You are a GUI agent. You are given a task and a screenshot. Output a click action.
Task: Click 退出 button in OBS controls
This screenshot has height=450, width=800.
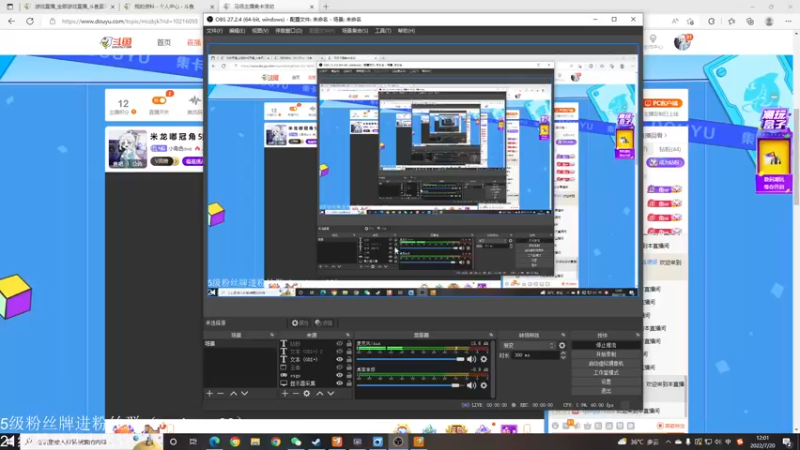[606, 391]
